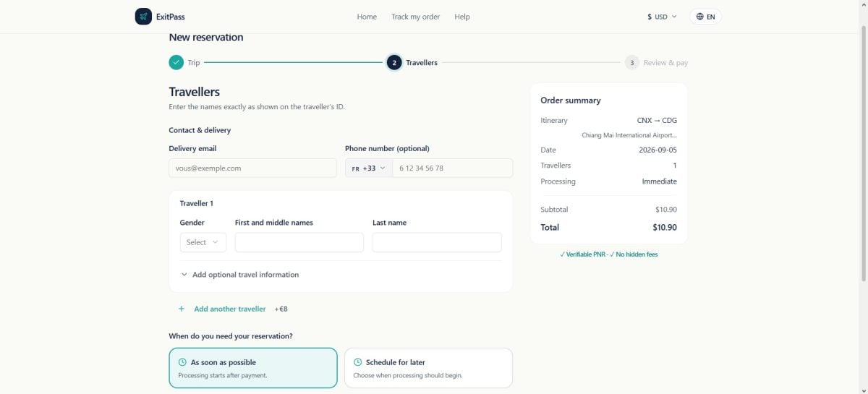This screenshot has width=868, height=394.
Task: Go back to the Trip step
Action: [194, 63]
